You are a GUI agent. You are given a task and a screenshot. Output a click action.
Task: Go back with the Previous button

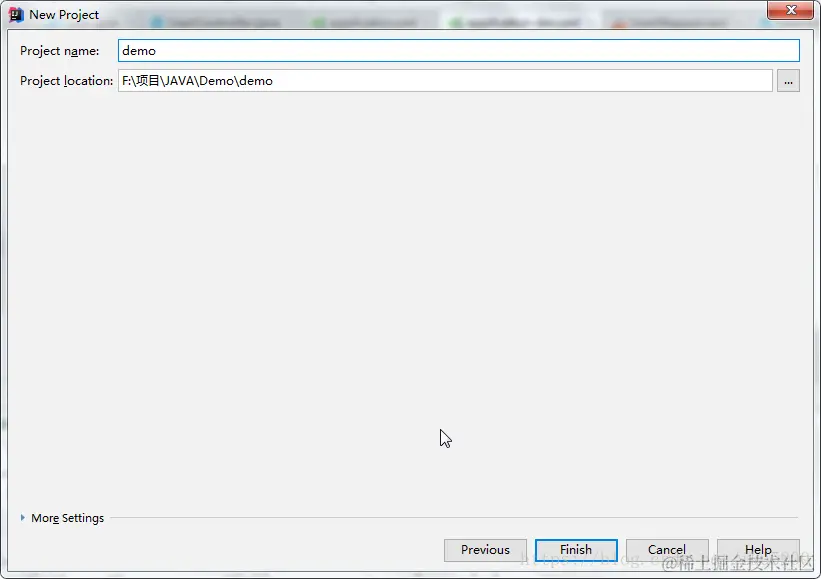(485, 550)
